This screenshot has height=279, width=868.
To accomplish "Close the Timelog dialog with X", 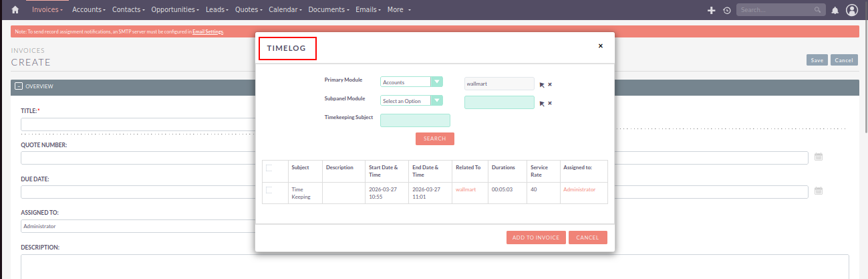I will (600, 46).
